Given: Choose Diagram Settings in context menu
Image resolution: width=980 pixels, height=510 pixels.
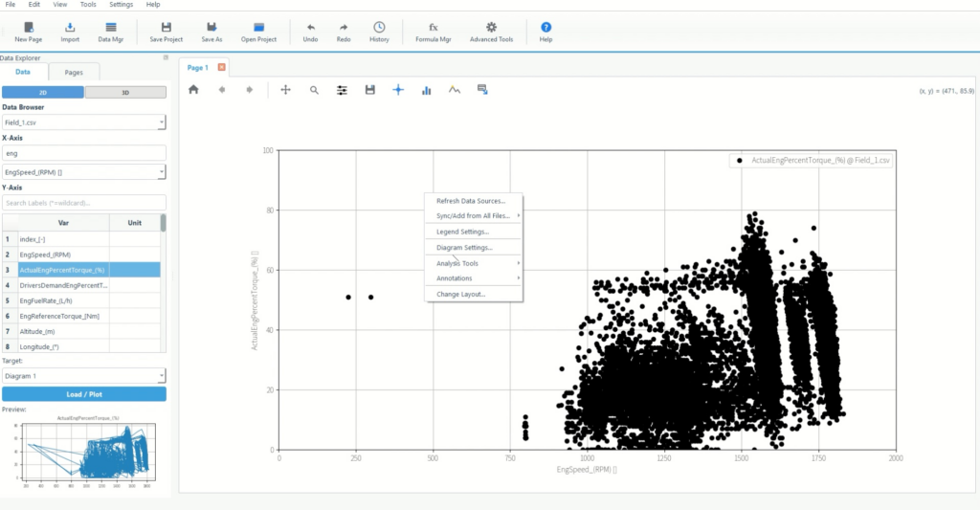Looking at the screenshot, I should point(464,248).
